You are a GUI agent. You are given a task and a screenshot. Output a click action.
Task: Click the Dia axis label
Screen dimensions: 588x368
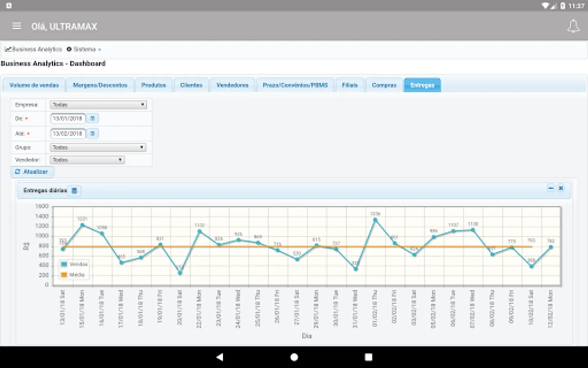307,336
